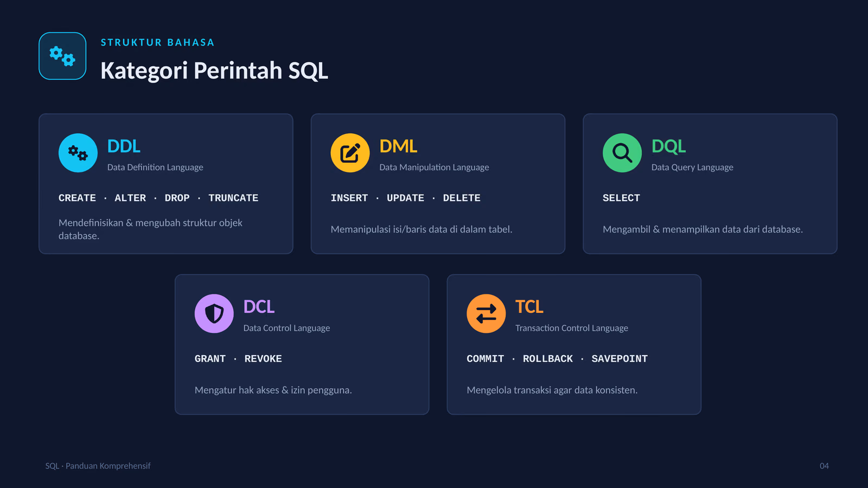Image resolution: width=868 pixels, height=488 pixels.
Task: Select the "STRUKTUR BAHASA" subtitle text
Action: (157, 42)
